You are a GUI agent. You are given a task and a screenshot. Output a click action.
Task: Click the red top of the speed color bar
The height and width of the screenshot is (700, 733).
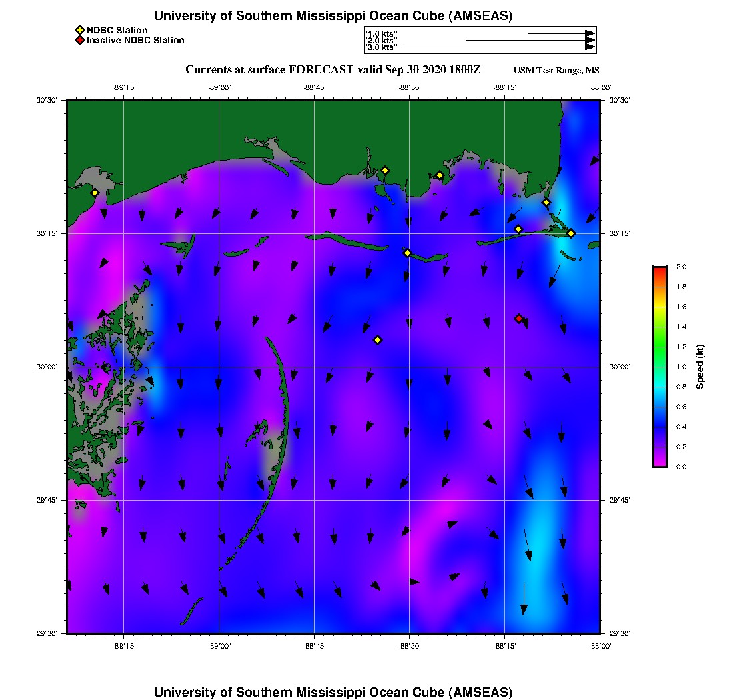pos(659,270)
